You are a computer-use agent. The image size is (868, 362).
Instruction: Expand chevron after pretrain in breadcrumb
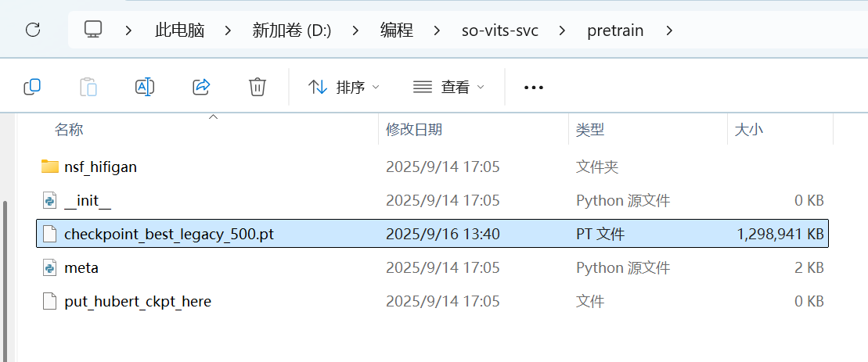click(x=668, y=30)
